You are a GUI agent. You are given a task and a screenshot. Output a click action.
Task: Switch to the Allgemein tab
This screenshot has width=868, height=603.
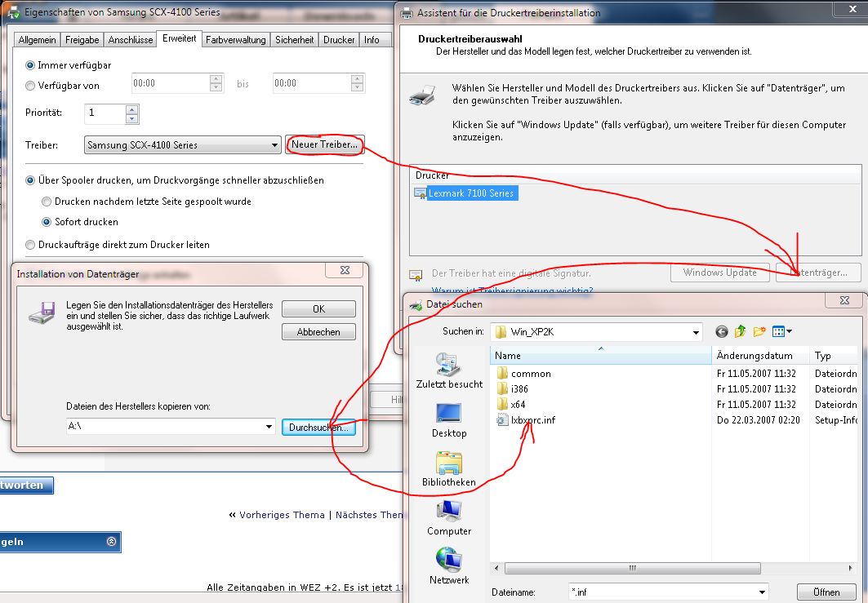coord(37,40)
